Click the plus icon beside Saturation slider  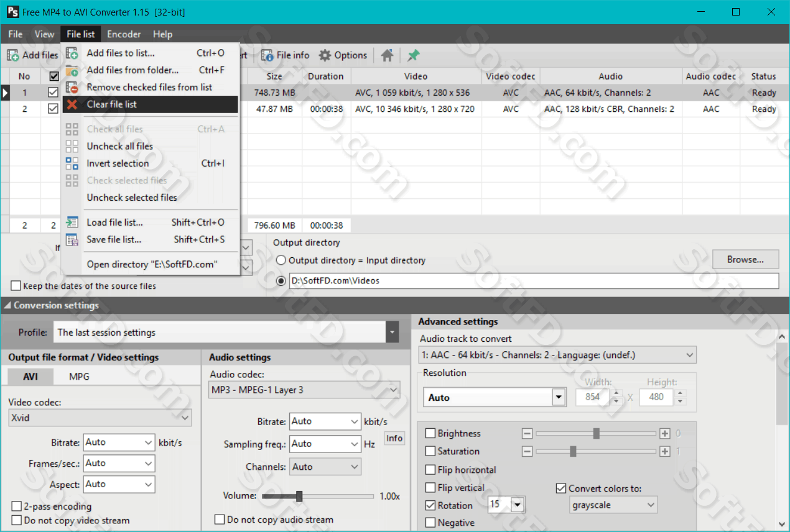click(x=665, y=451)
